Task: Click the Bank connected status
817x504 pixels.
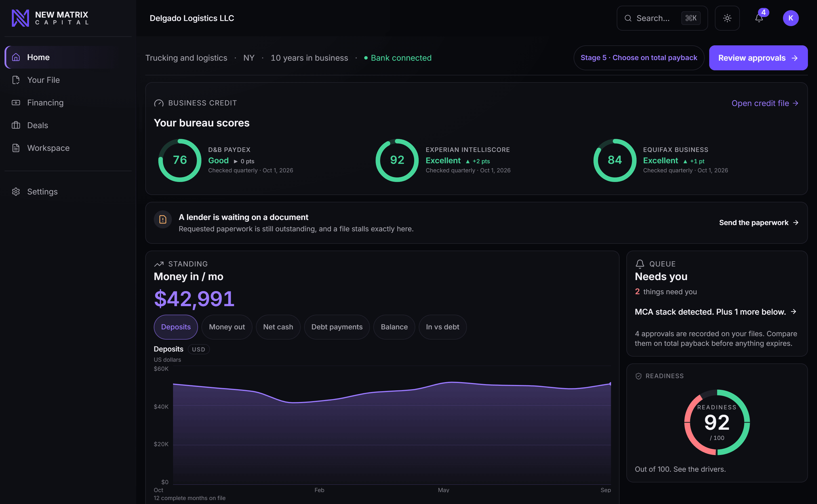Action: pyautogui.click(x=397, y=58)
